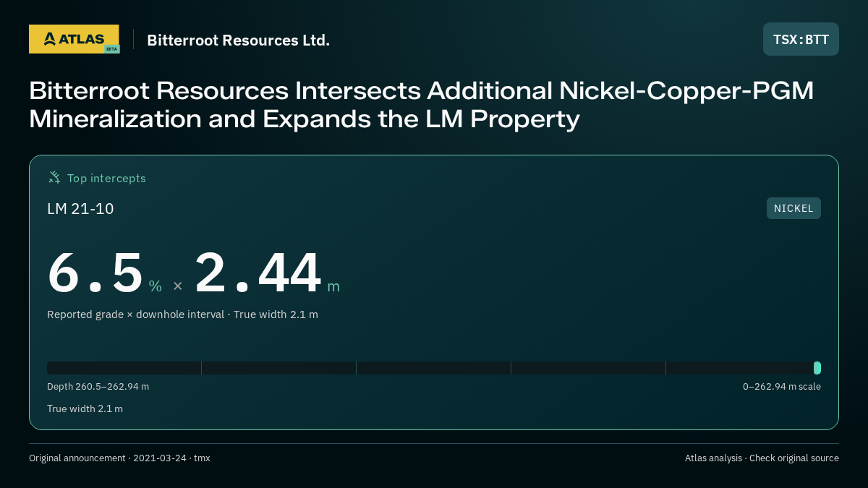The width and height of the screenshot is (868, 488).
Task: Click the 6.5 % grade value
Action: coord(104,273)
